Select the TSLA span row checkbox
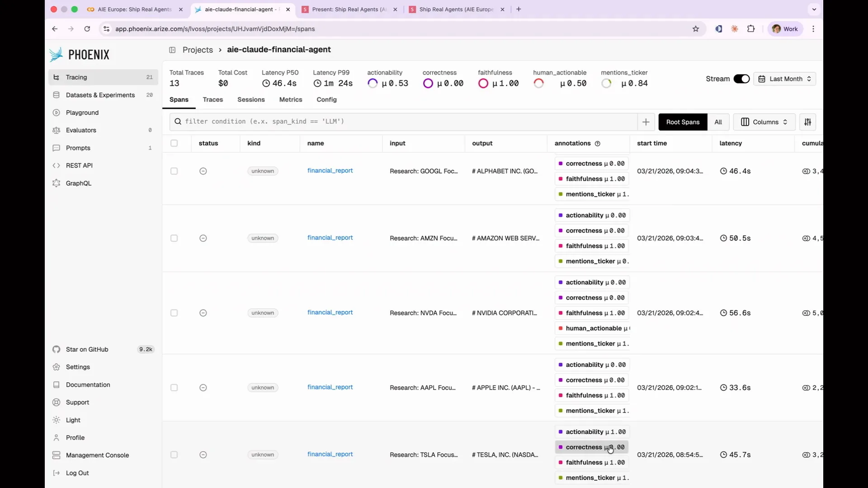The image size is (868, 488). point(174,455)
